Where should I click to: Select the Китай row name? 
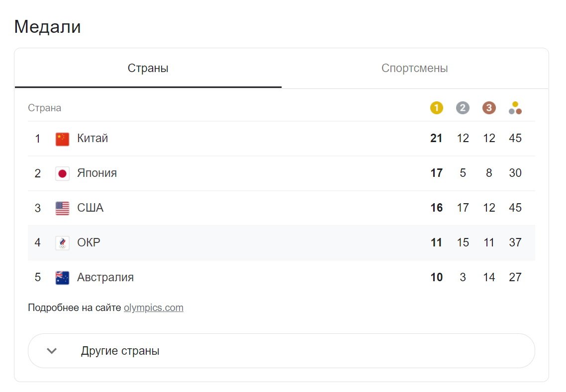[x=93, y=138]
